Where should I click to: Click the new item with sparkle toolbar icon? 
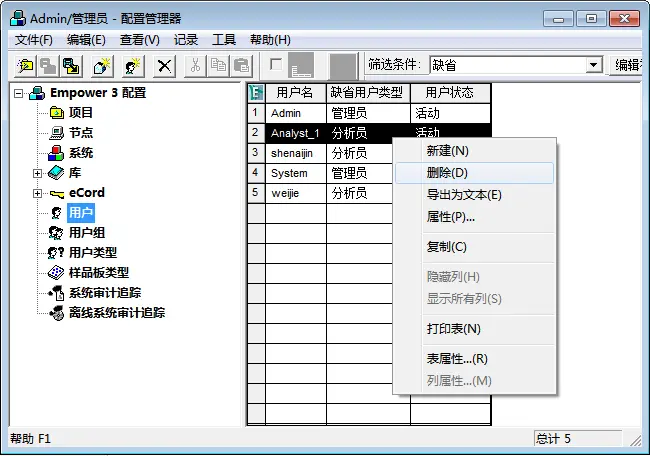click(102, 65)
